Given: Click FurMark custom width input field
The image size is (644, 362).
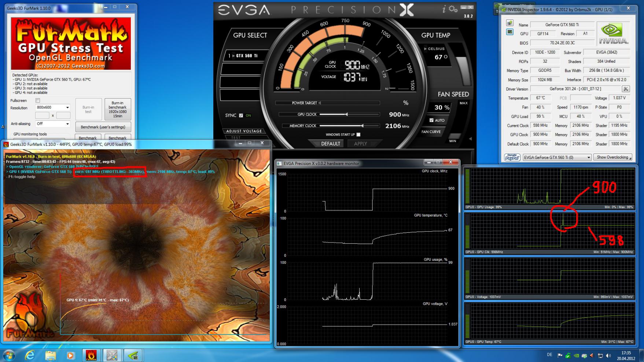Looking at the screenshot, I should [42, 115].
